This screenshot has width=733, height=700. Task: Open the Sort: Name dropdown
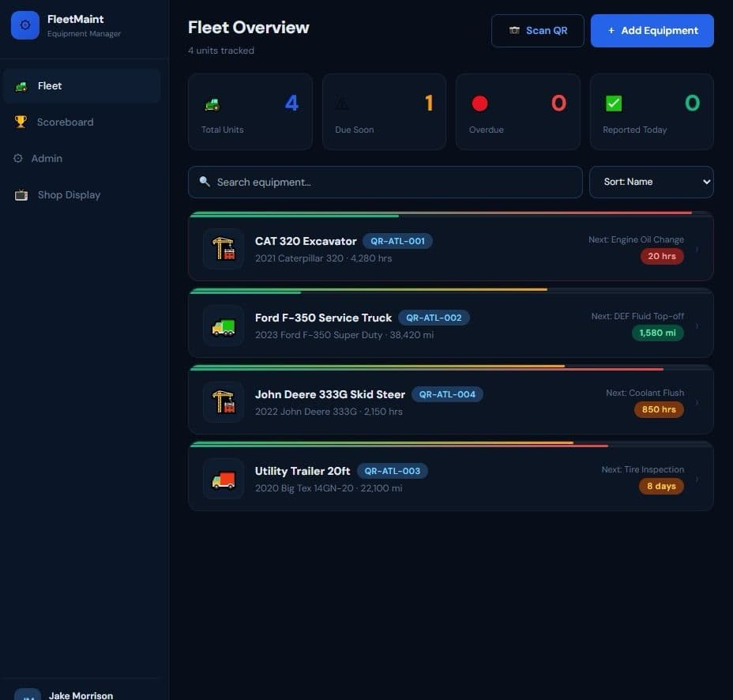coord(651,182)
